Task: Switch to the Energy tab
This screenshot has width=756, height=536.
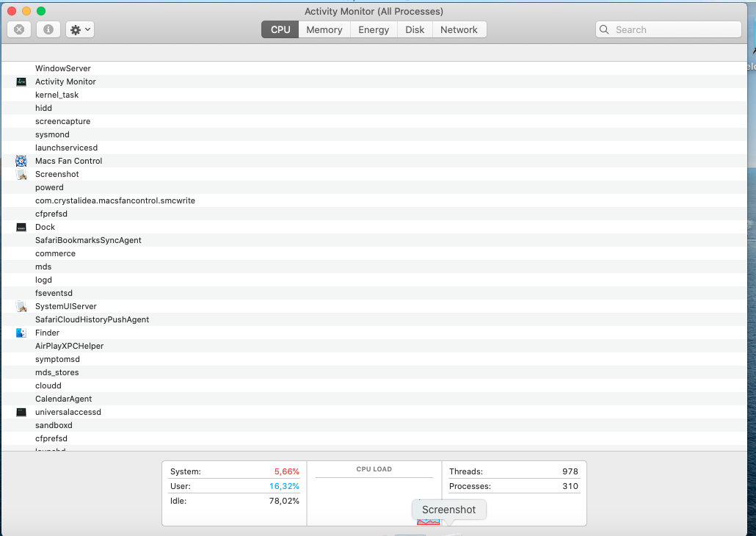Action: 374,29
